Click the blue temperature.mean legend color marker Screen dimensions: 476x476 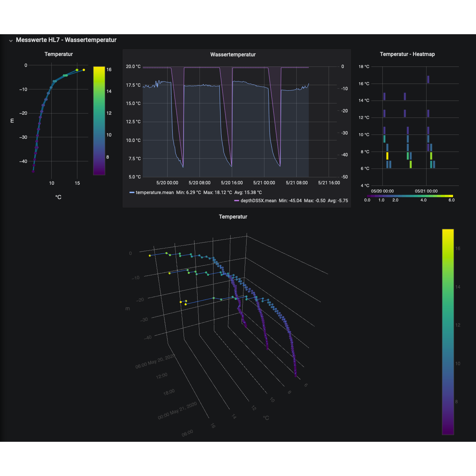pyautogui.click(x=132, y=192)
